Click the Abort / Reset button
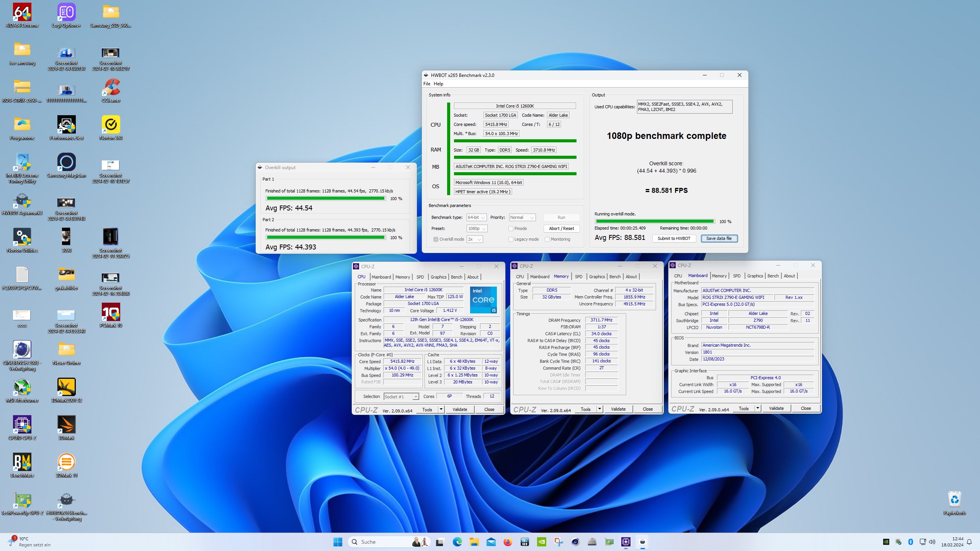Screen dimensions: 980x551 pyautogui.click(x=561, y=228)
